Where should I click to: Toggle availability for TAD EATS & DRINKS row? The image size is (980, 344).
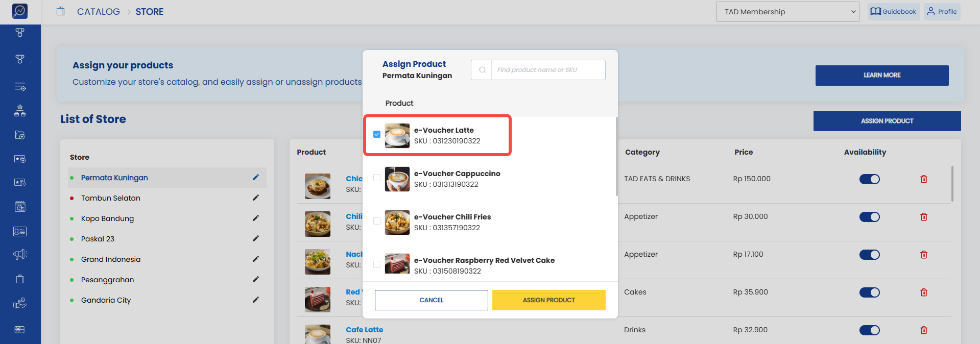(x=869, y=179)
